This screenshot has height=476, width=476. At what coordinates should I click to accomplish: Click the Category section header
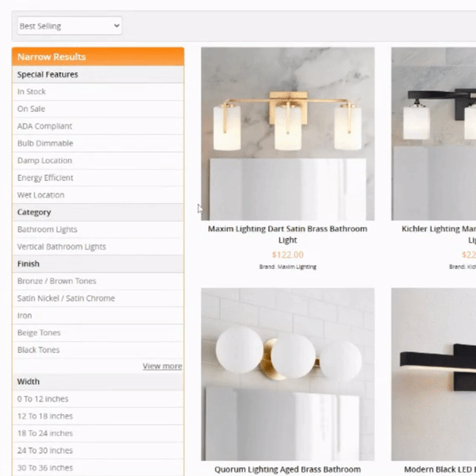(x=98, y=212)
